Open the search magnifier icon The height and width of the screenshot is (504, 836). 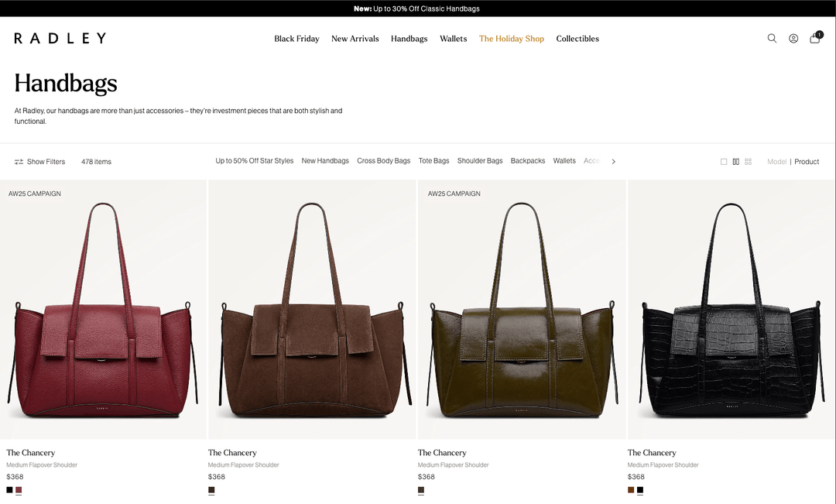tap(772, 39)
